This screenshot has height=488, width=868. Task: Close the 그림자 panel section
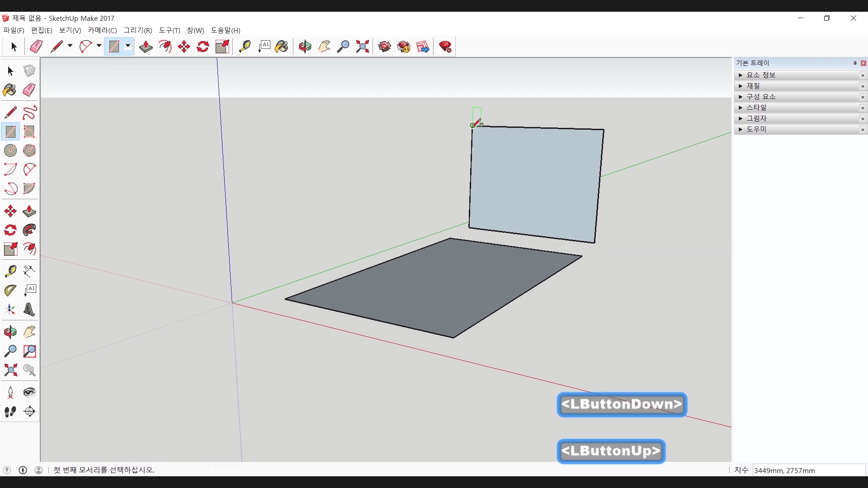pos(863,118)
